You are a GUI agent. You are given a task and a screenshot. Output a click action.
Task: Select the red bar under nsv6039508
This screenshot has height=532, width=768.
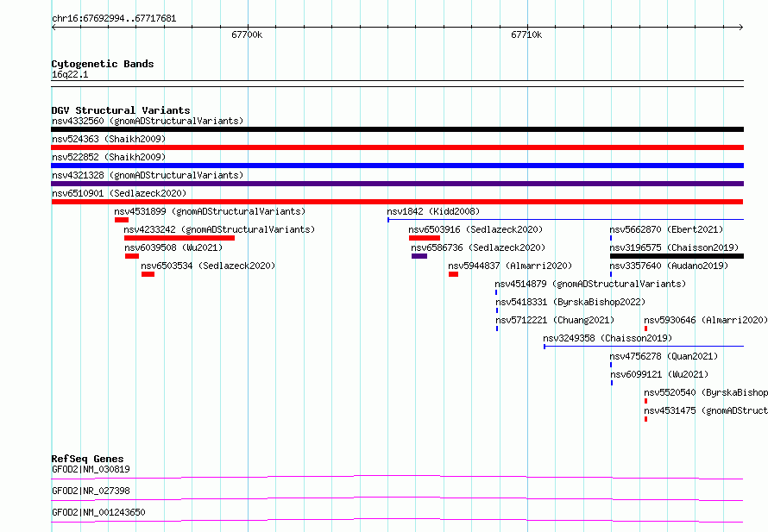click(x=132, y=256)
